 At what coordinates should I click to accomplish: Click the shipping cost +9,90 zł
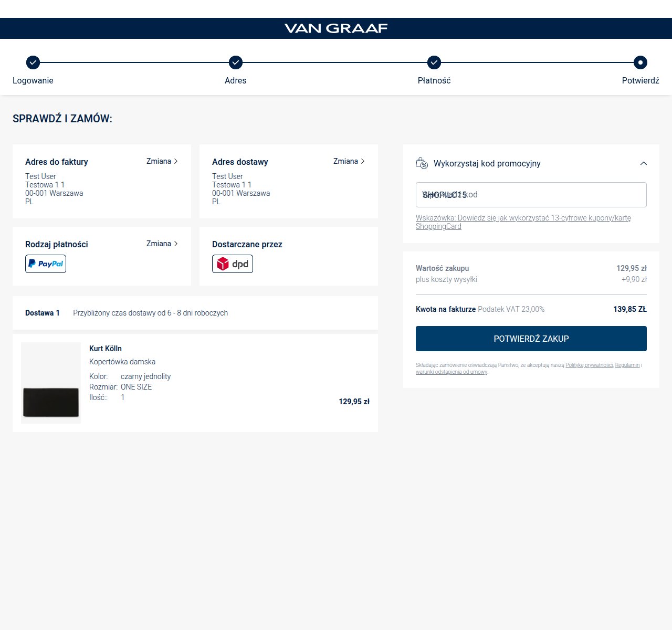click(634, 279)
